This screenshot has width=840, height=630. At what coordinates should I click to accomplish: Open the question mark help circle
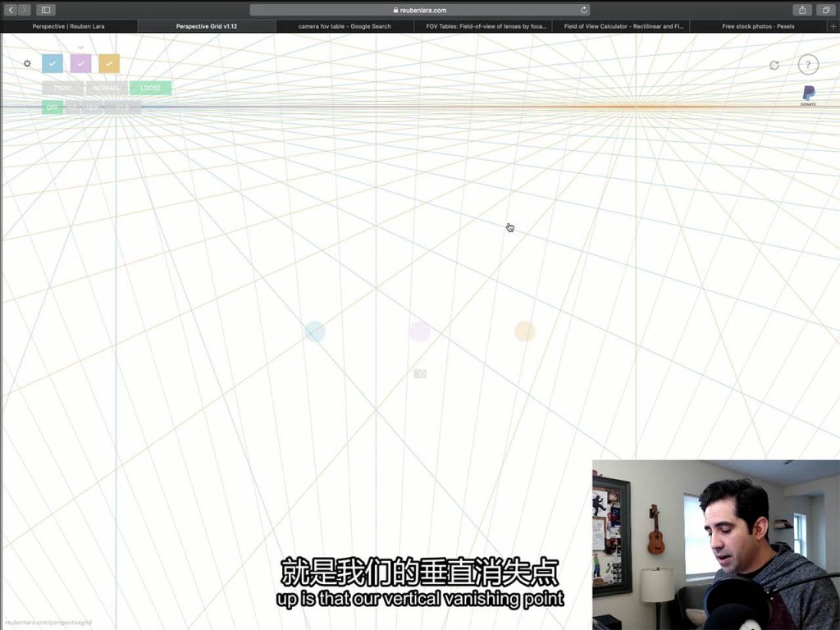808,64
